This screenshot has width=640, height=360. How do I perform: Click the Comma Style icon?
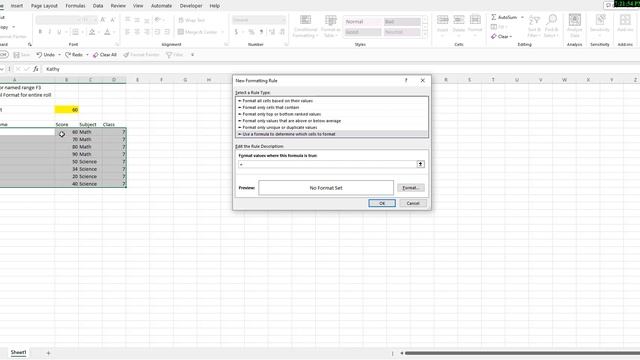point(261,32)
